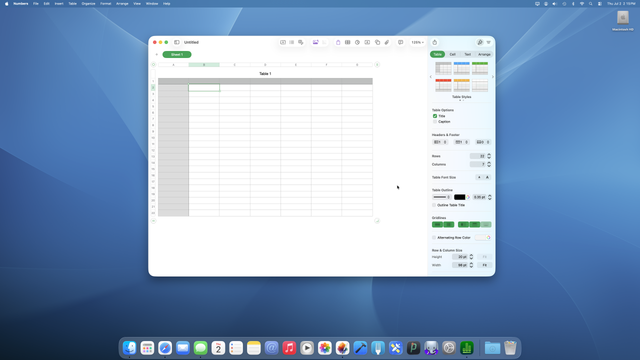The width and height of the screenshot is (640, 360).
Task: Select column B header
Action: point(204,64)
